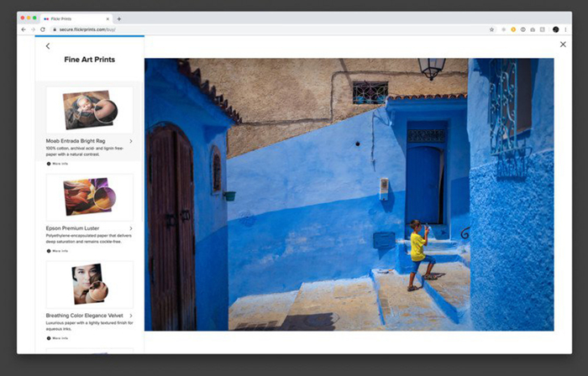Select the Moab Entrada Bright Rag sample thumbnail
This screenshot has height=376, width=588.
pyautogui.click(x=89, y=109)
